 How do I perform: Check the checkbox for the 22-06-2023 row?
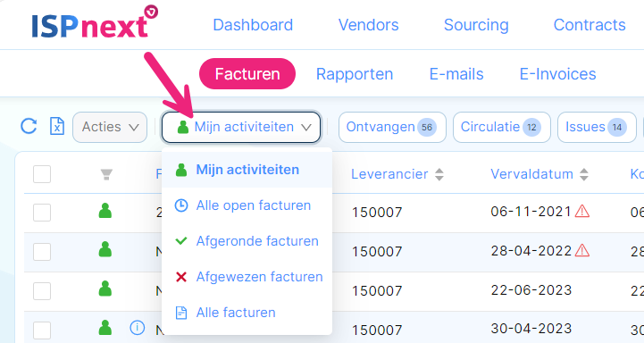click(x=42, y=291)
